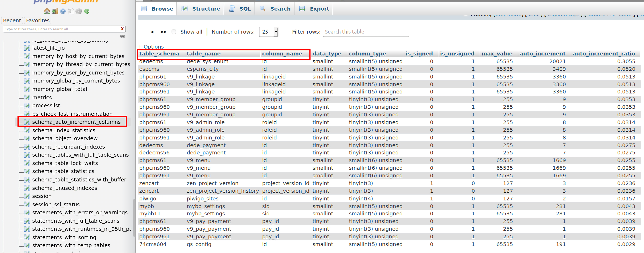Tick the Show all checkbox
This screenshot has height=253, width=644.
click(174, 32)
